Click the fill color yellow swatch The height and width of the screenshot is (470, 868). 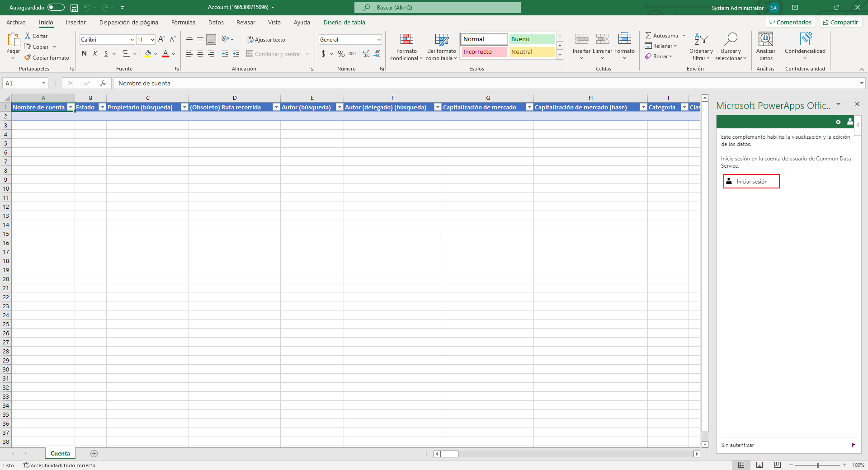coord(148,54)
